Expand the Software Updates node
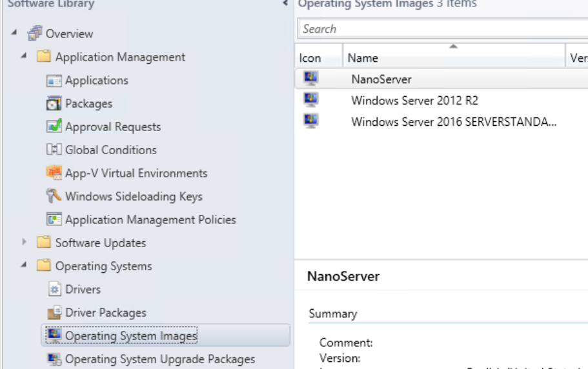The width and height of the screenshot is (588, 369). pos(24,242)
